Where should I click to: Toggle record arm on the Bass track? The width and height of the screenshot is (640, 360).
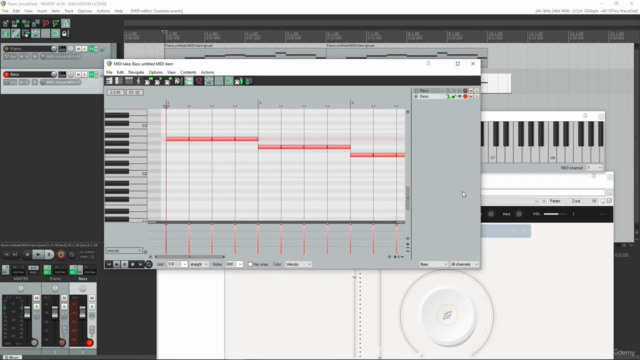coord(6,74)
